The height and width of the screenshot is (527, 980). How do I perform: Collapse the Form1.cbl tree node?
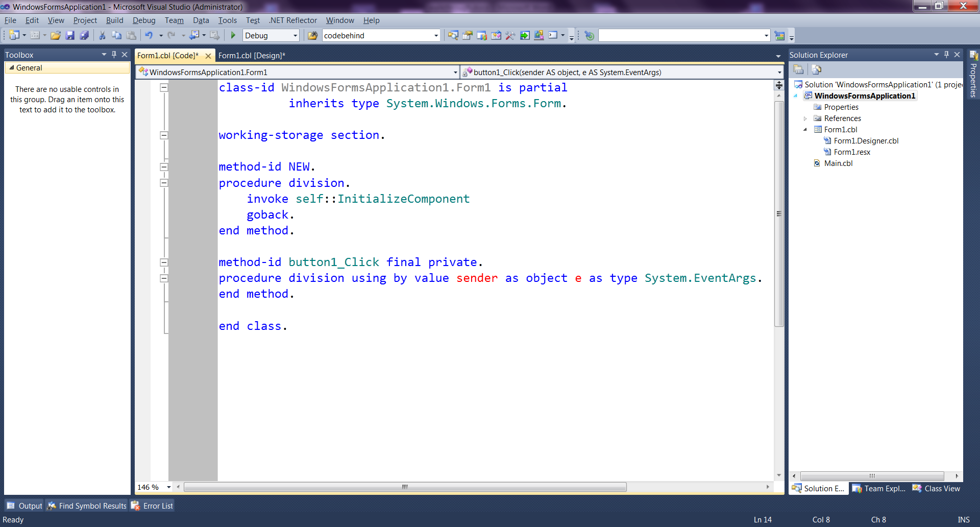805,130
